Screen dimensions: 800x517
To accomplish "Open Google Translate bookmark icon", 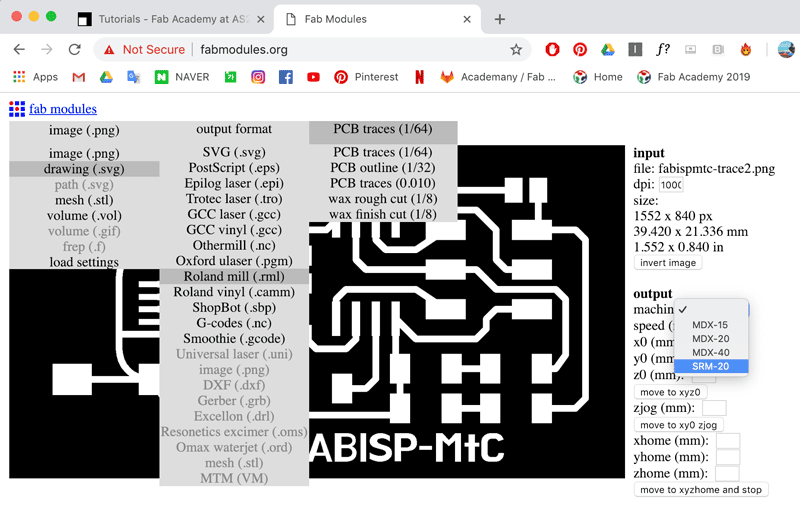I will (x=134, y=77).
